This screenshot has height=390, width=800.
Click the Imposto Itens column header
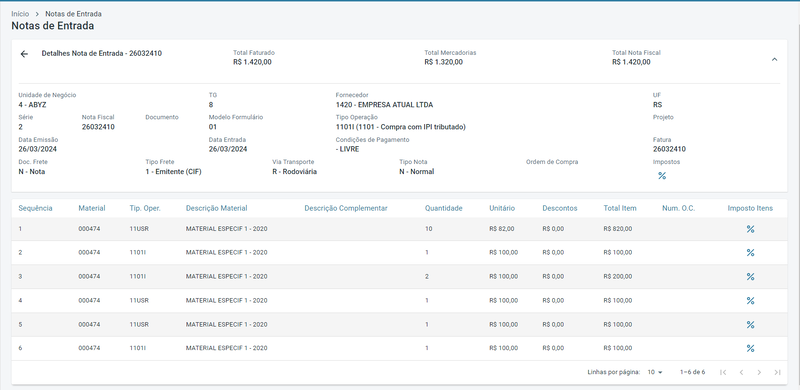[x=750, y=208]
